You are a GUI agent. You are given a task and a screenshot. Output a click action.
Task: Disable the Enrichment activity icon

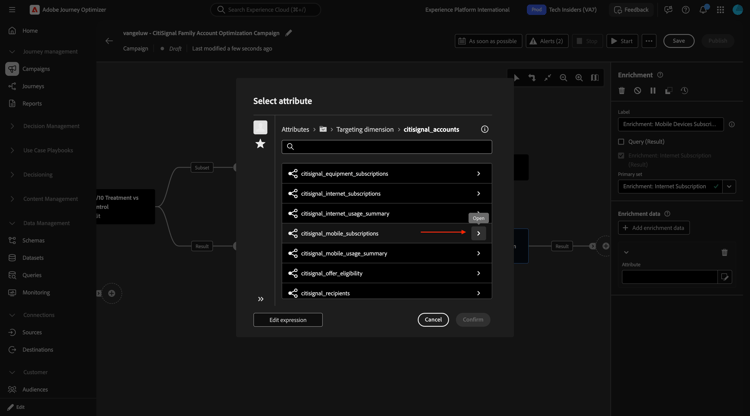click(x=638, y=90)
